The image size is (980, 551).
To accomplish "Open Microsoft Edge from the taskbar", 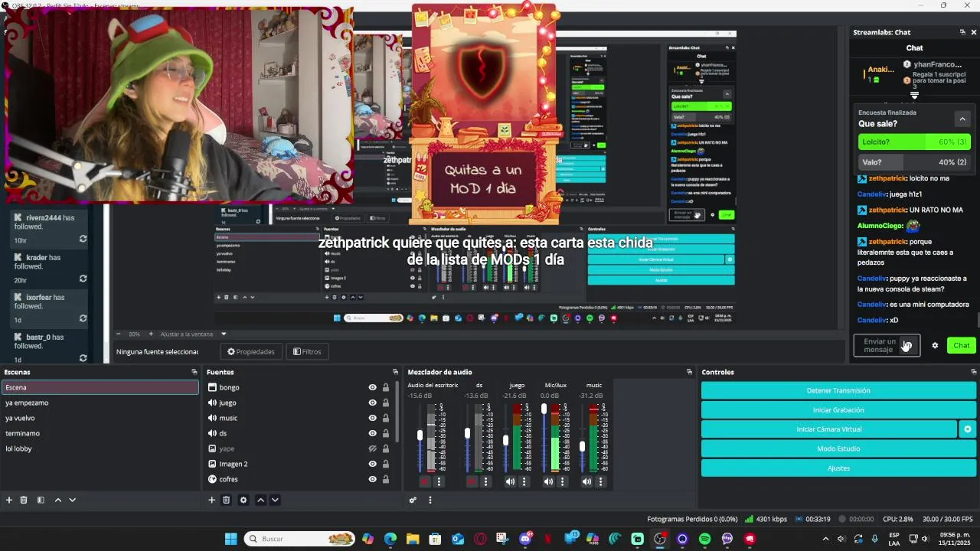I will (390, 539).
